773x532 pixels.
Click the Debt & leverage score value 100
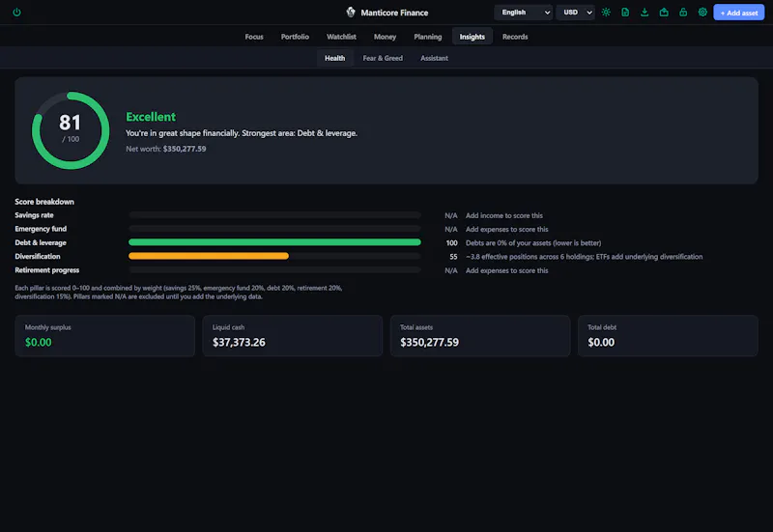[451, 243]
